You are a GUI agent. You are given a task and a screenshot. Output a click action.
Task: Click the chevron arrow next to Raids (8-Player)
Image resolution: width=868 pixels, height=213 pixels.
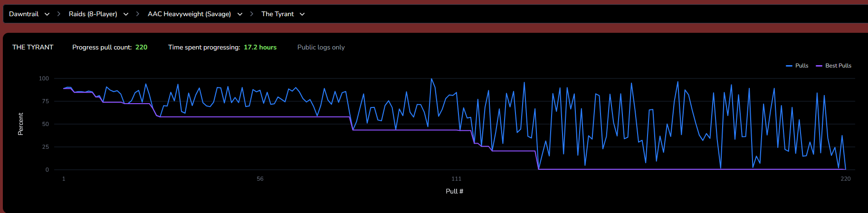click(126, 14)
